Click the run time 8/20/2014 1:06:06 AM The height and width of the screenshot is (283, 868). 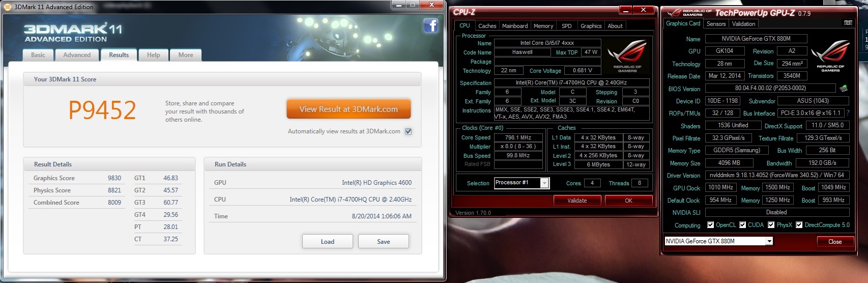click(x=382, y=216)
